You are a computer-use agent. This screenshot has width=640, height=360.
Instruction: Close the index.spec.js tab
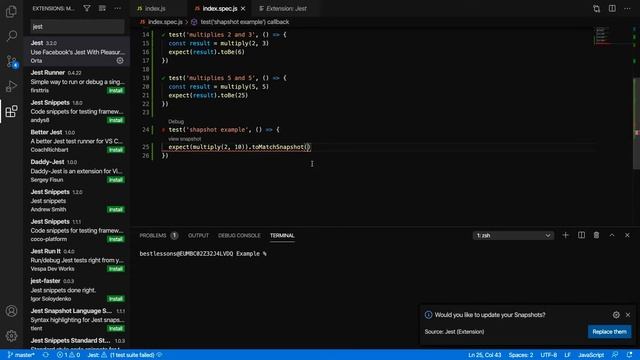pos(243,8)
